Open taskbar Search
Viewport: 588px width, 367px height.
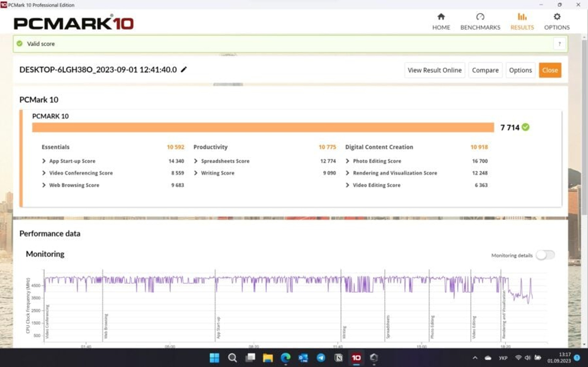(232, 358)
